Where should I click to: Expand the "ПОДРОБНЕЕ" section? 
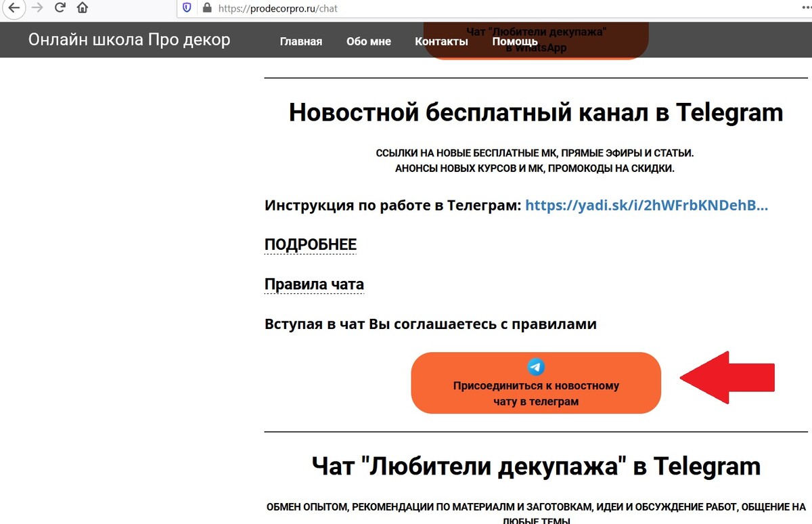coord(311,244)
